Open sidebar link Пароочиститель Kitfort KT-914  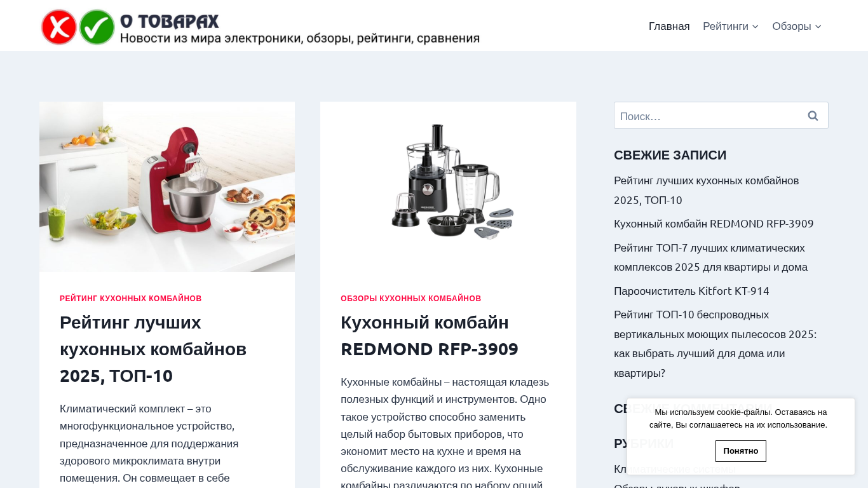691,291
